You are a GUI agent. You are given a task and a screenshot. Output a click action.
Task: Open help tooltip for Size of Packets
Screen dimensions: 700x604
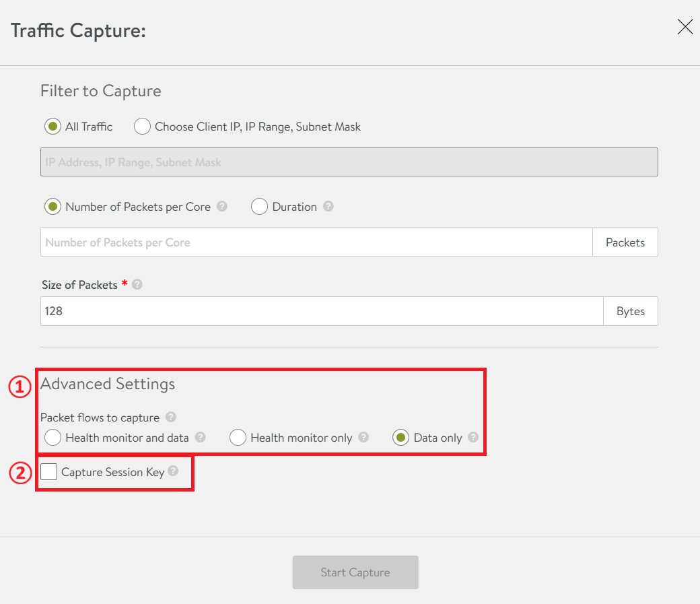[x=137, y=284]
